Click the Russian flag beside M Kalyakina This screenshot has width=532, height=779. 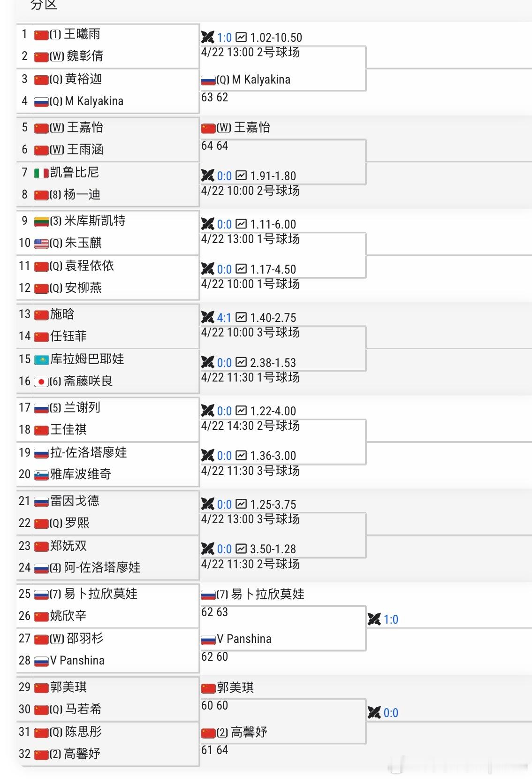coord(40,101)
